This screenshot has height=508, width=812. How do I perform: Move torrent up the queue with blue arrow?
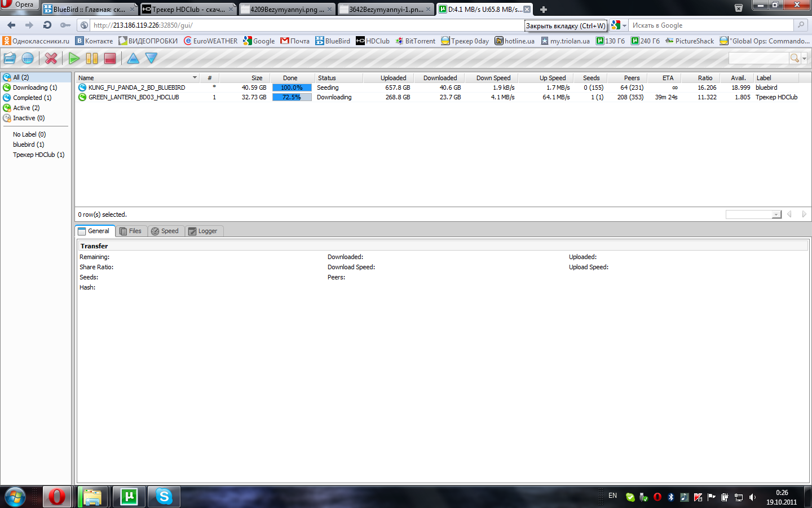[x=133, y=58]
